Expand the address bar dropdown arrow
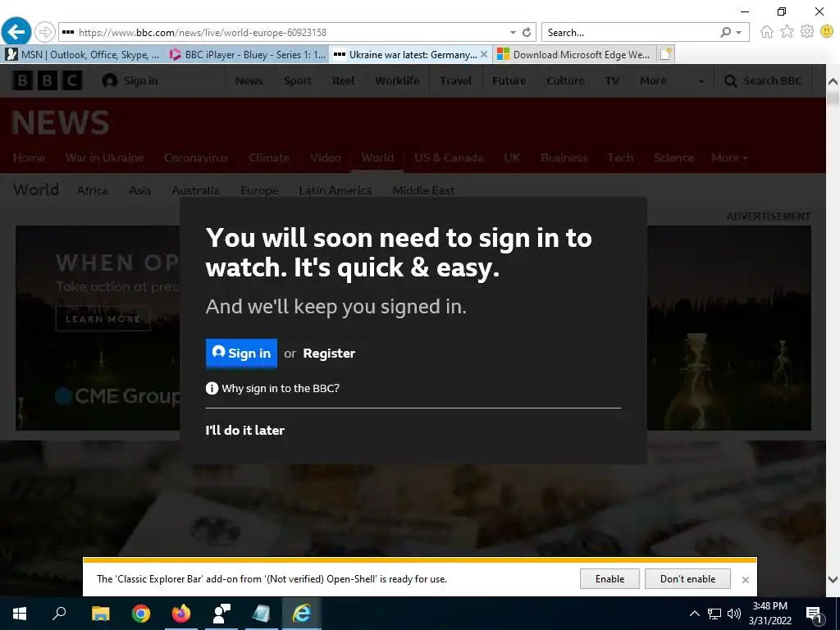Screen dimensions: 840x630 click(x=513, y=32)
